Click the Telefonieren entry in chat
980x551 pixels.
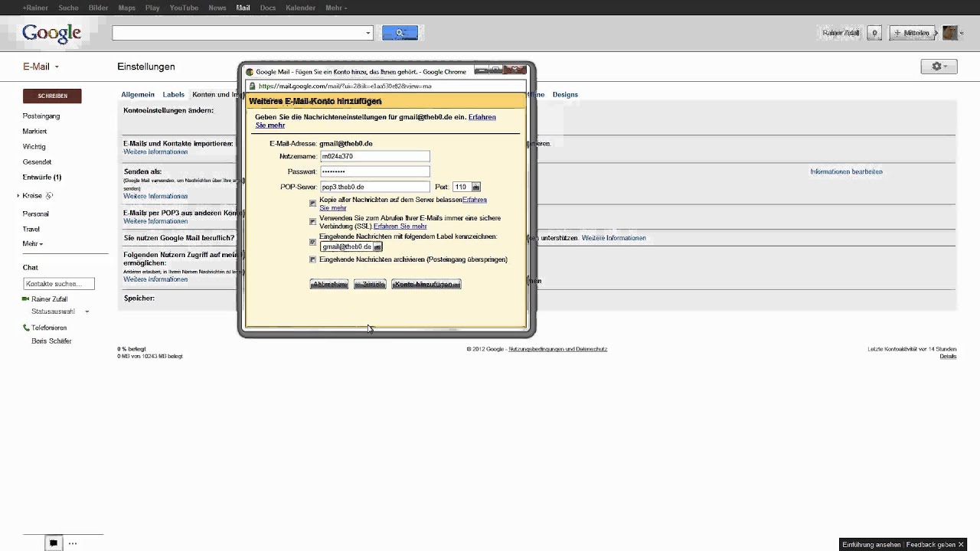[x=49, y=328]
